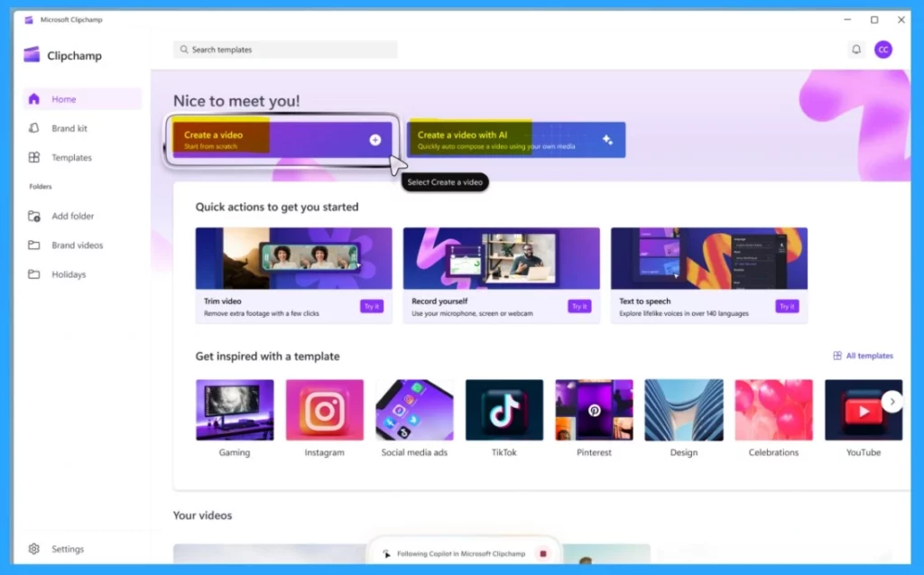Maximize the Clipchamp window
The image size is (924, 575).
(873, 20)
